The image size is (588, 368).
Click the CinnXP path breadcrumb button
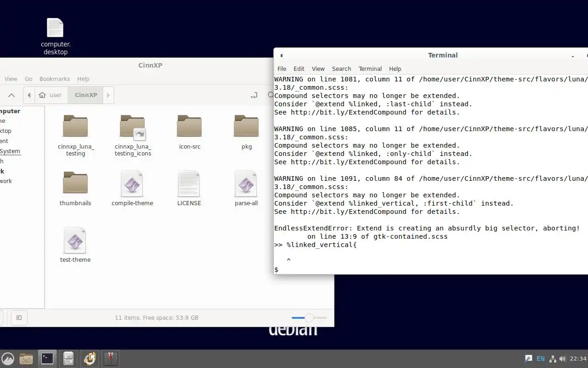coord(86,95)
